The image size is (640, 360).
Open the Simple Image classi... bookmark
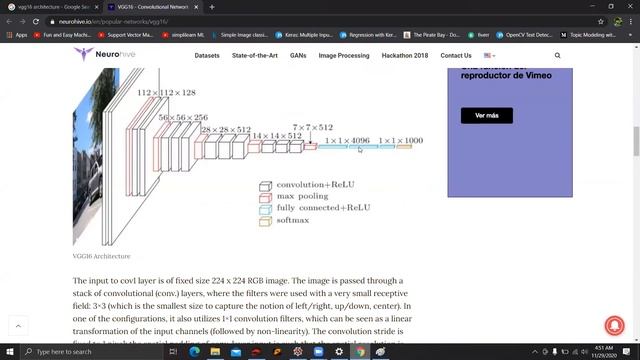pos(240,35)
